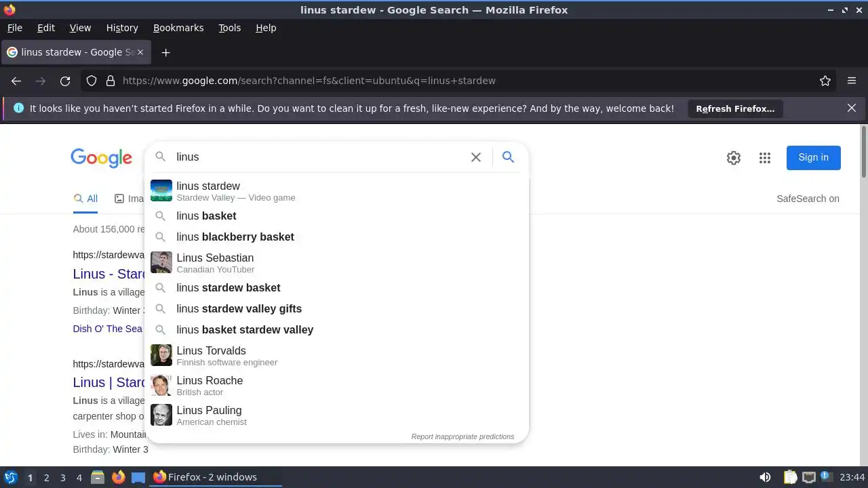Click the Dish O' The Sea link
868x488 pixels.
pos(107,329)
